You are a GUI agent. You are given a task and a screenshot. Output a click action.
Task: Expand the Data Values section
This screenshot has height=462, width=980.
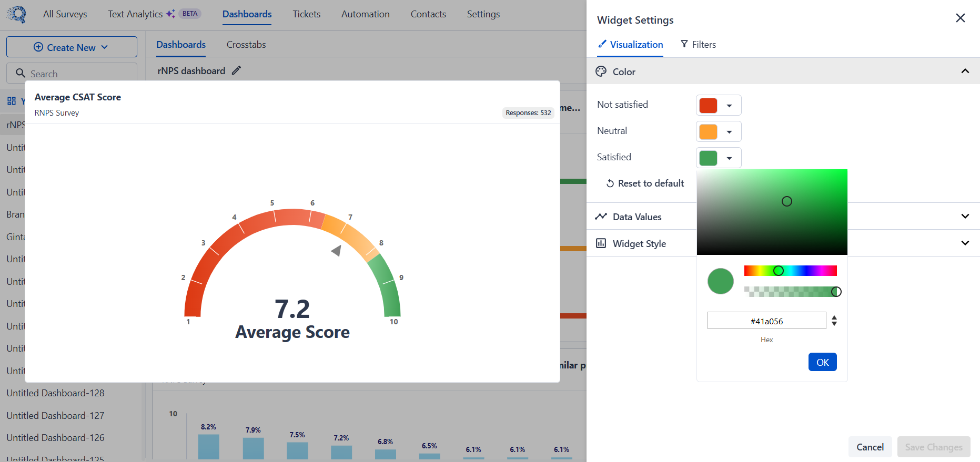pyautogui.click(x=965, y=217)
